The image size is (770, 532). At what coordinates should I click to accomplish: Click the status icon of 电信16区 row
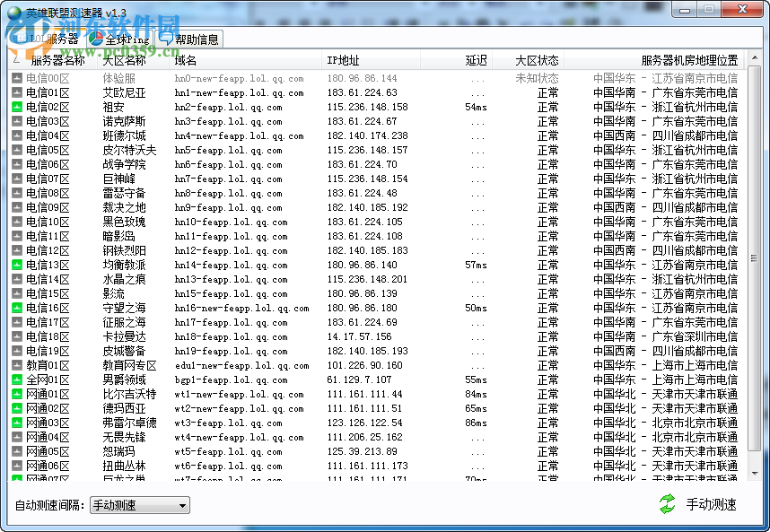[17, 309]
